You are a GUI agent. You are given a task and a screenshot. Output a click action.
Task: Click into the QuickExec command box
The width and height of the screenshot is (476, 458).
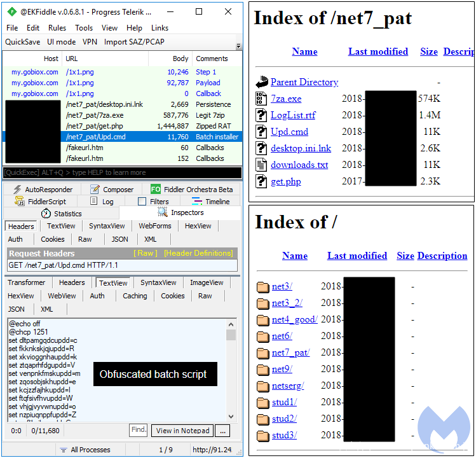pos(122,172)
